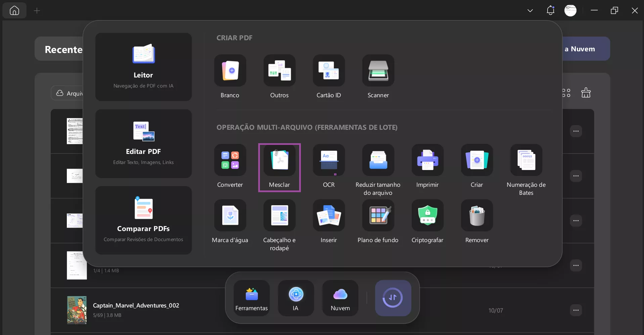The height and width of the screenshot is (335, 644).
Task: Open Comparar PDFs card
Action: click(143, 220)
